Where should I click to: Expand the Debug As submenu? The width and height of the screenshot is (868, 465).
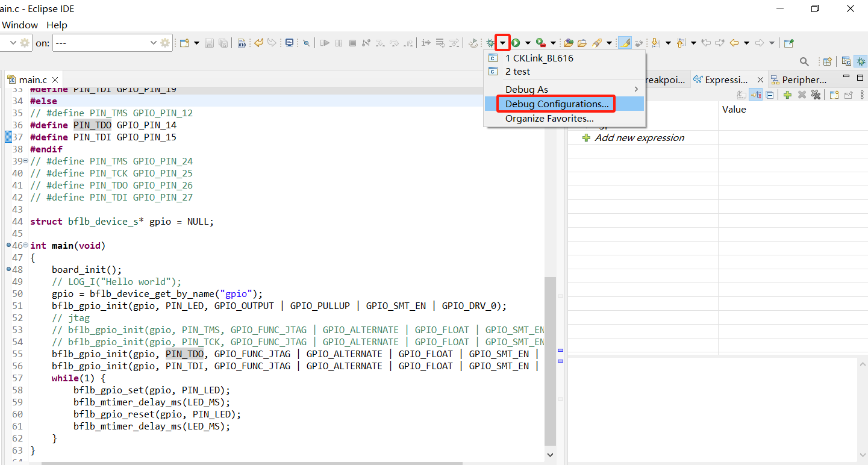[564, 89]
